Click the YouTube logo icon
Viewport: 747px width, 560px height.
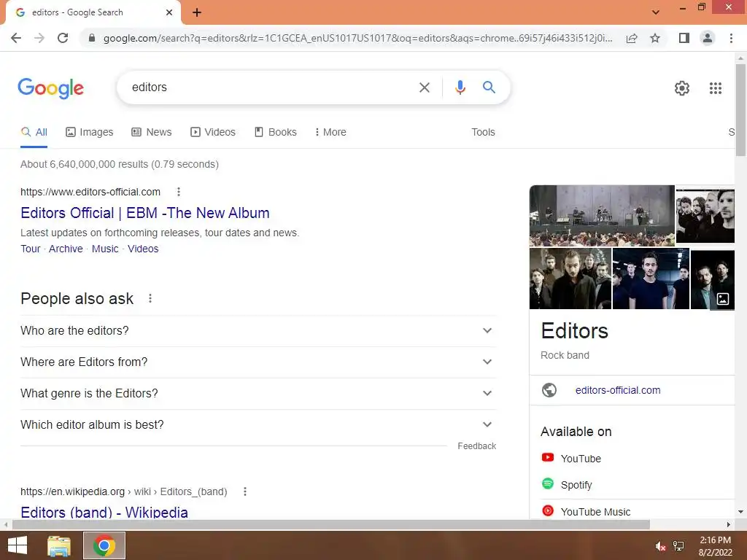(x=548, y=458)
